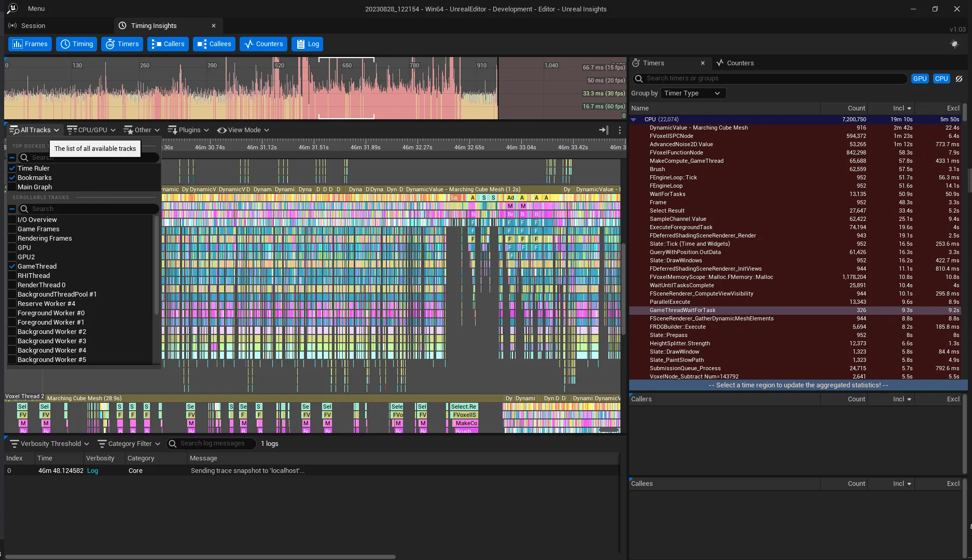Toggle the Log panel button
Screen dimensions: 972x560
(x=307, y=44)
